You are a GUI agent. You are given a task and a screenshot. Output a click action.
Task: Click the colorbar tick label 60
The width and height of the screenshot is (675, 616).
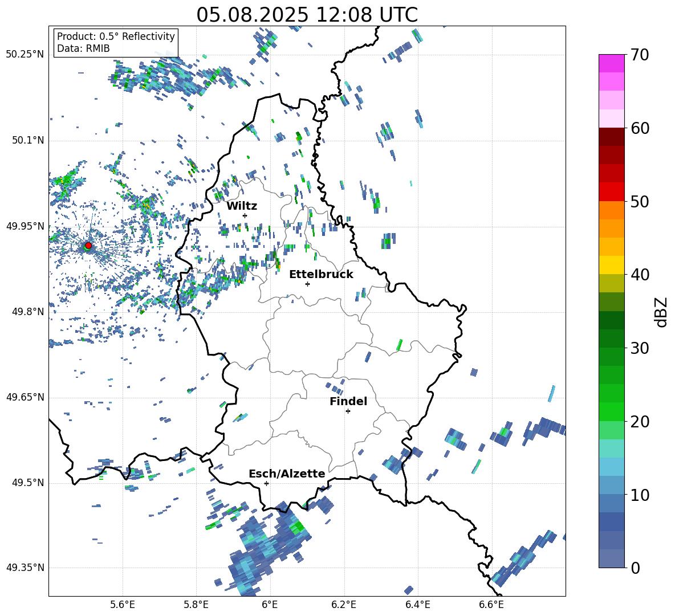pos(640,128)
